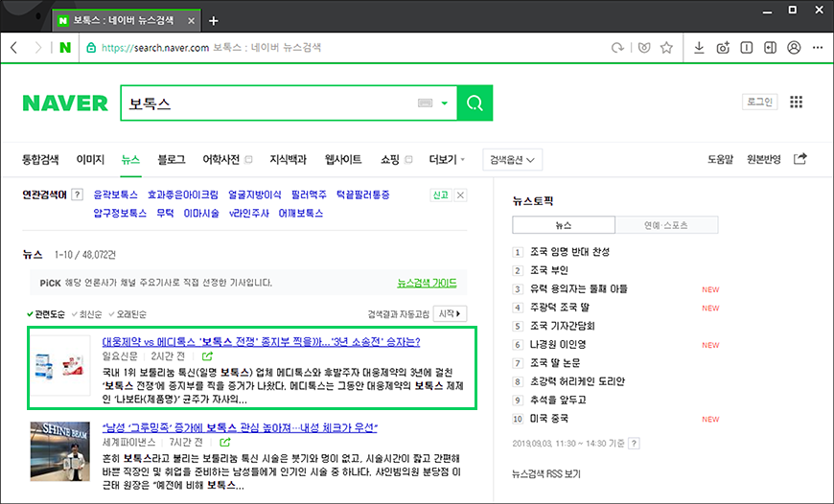Image resolution: width=834 pixels, height=504 pixels.
Task: Click the help icon beside 14:30 기준
Action: [634, 444]
